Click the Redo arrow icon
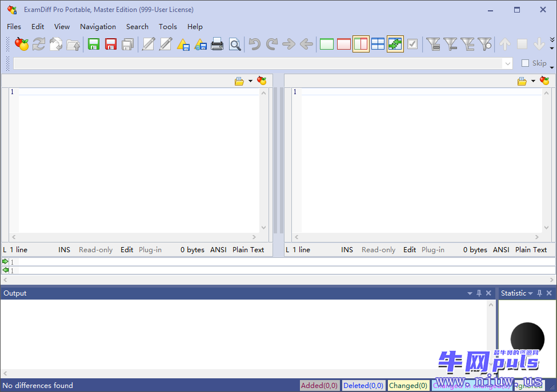This screenshot has height=392, width=557. tap(271, 45)
